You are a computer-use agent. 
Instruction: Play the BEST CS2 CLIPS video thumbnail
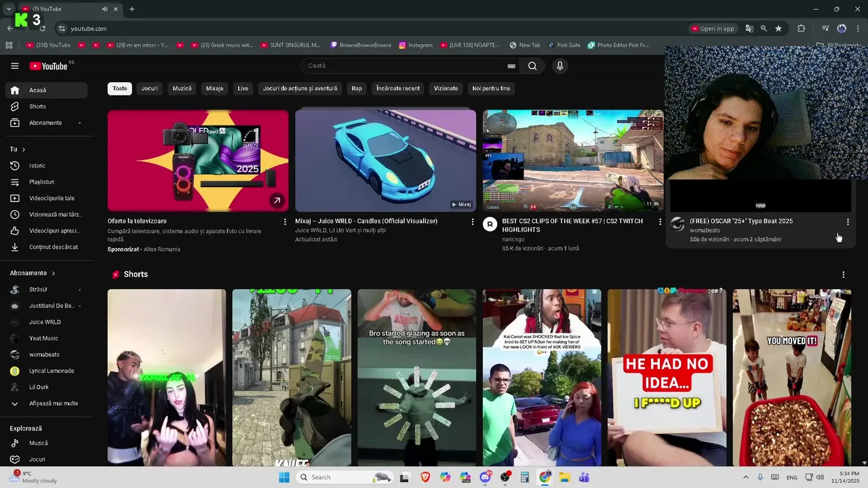[x=573, y=161]
